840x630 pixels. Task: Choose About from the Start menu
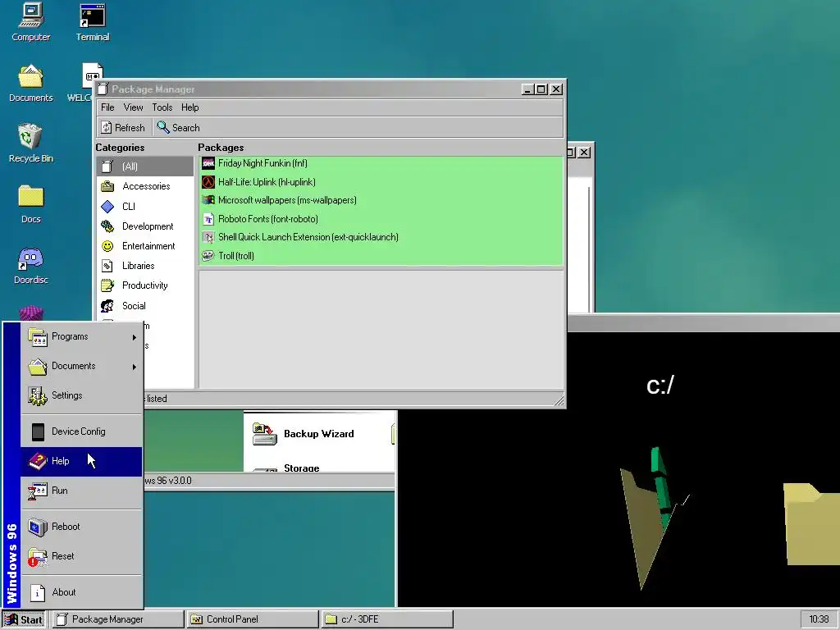[x=81, y=592]
